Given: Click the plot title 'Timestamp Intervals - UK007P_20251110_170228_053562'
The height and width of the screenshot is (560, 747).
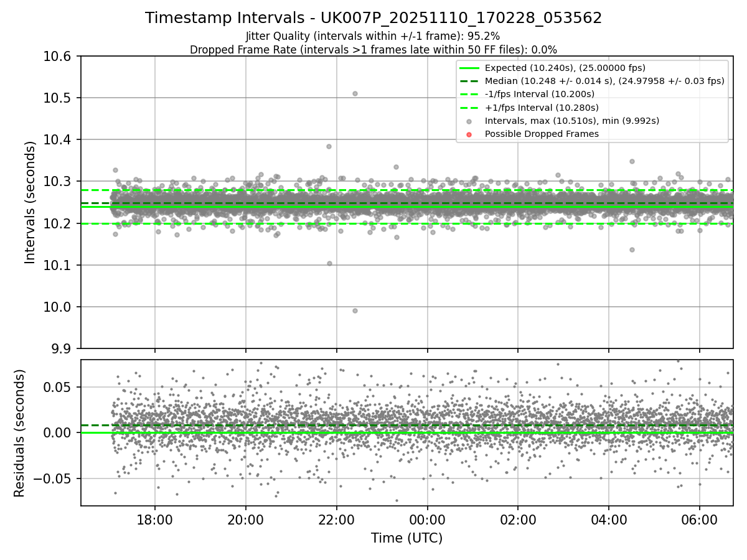Looking at the screenshot, I should [x=374, y=18].
